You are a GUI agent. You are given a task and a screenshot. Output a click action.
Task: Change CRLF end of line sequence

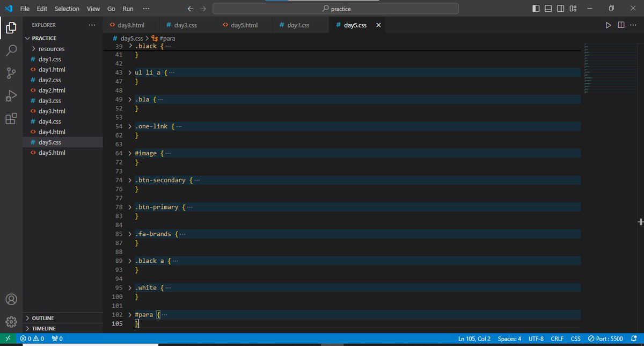[557, 339]
